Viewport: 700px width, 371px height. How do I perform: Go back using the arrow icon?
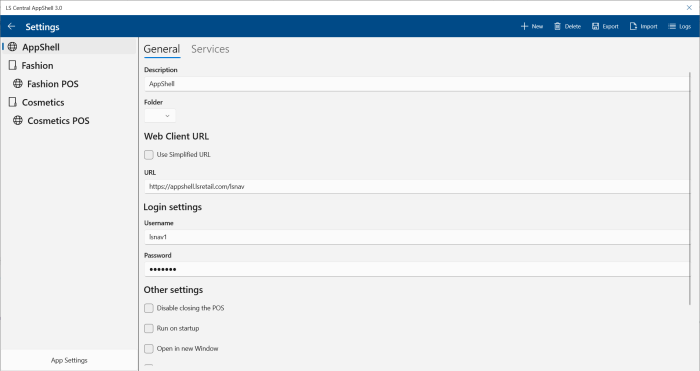coord(12,27)
